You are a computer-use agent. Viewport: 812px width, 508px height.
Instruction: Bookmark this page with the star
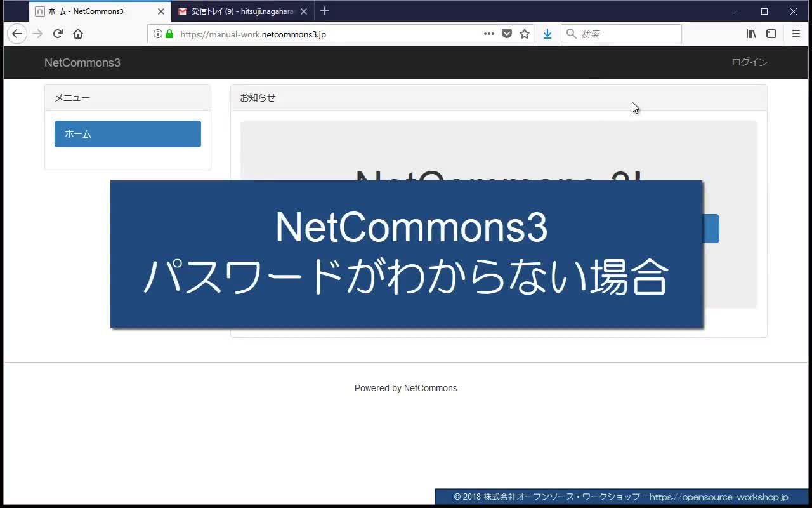[x=525, y=34]
